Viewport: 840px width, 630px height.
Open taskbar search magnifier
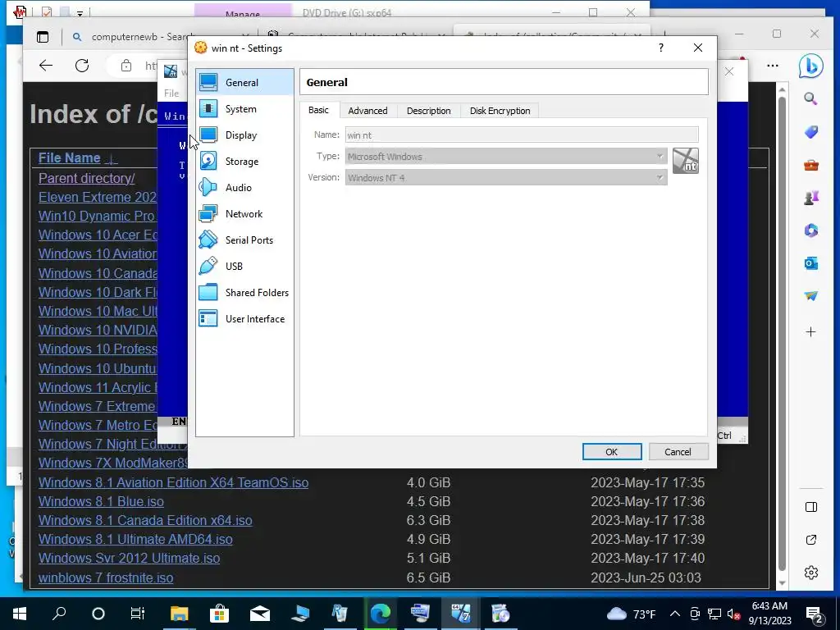pyautogui.click(x=59, y=614)
